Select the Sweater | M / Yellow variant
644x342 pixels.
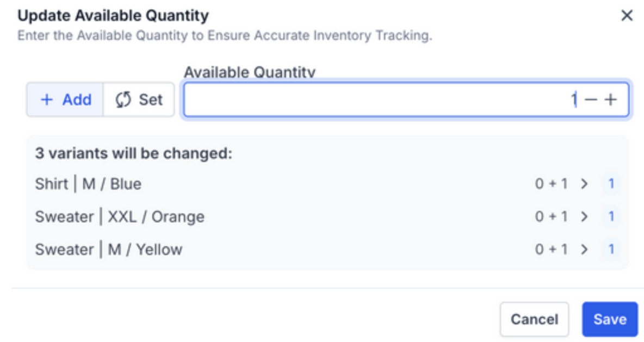109,250
